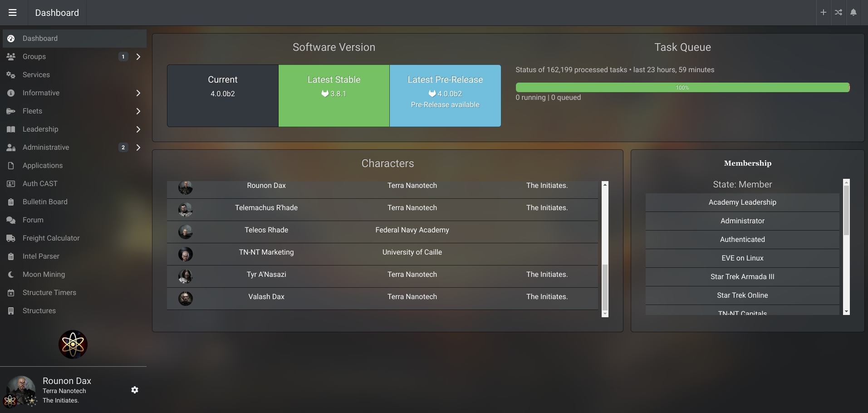Open the Bulletin Board

click(44, 202)
